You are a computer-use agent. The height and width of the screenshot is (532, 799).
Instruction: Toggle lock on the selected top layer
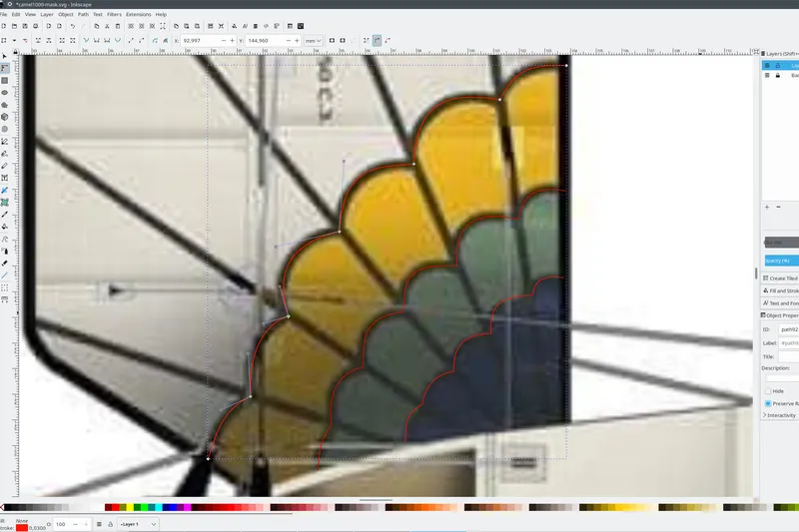(x=778, y=65)
